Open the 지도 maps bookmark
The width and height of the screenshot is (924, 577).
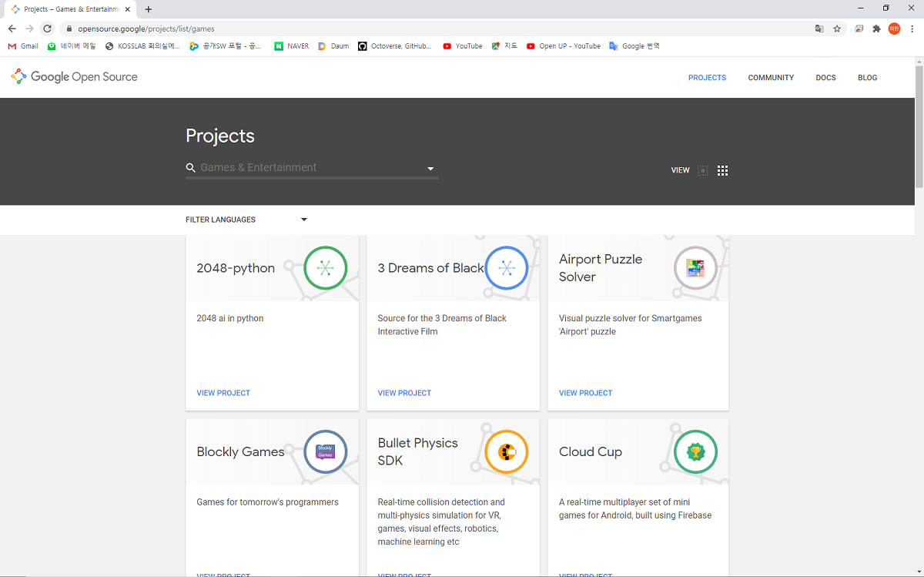point(505,46)
